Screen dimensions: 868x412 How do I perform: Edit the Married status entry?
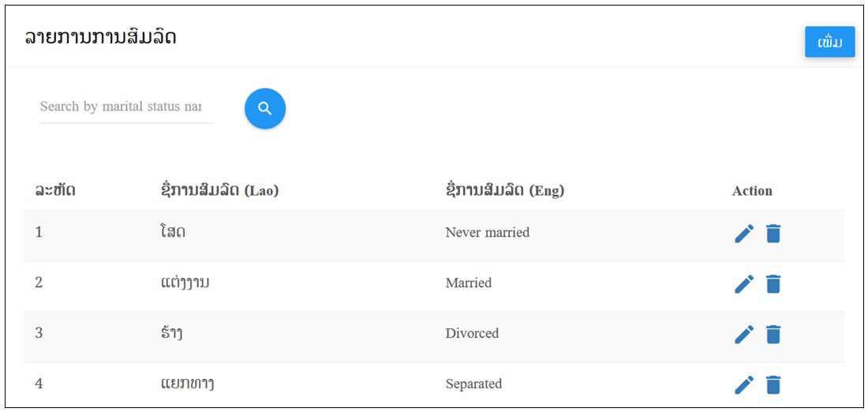pos(744,284)
